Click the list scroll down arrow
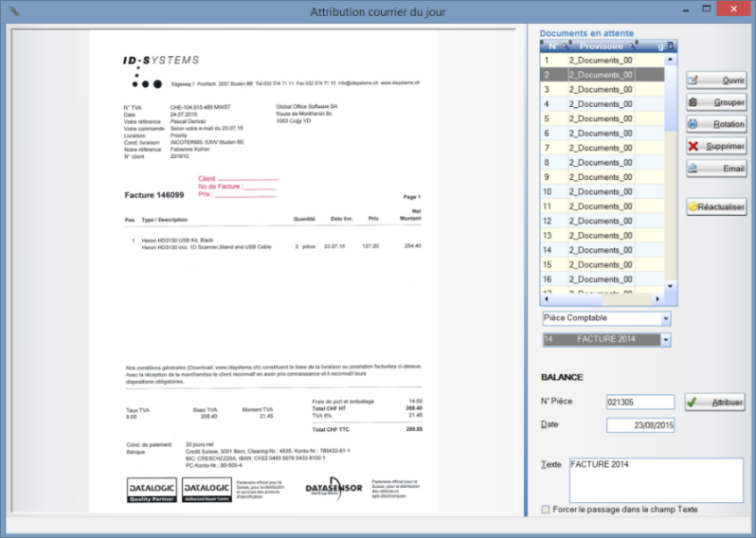 click(670, 286)
